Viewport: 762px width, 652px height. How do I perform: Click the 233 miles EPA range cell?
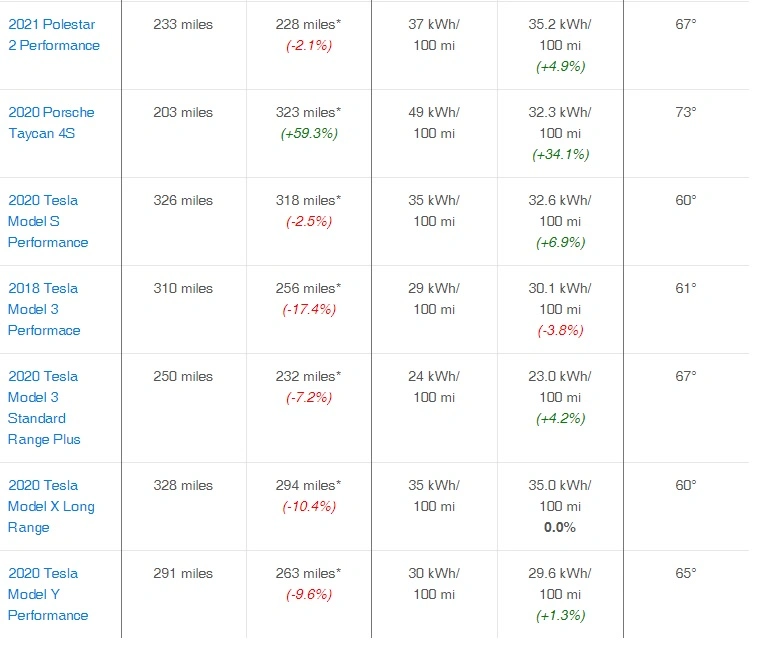pos(183,24)
